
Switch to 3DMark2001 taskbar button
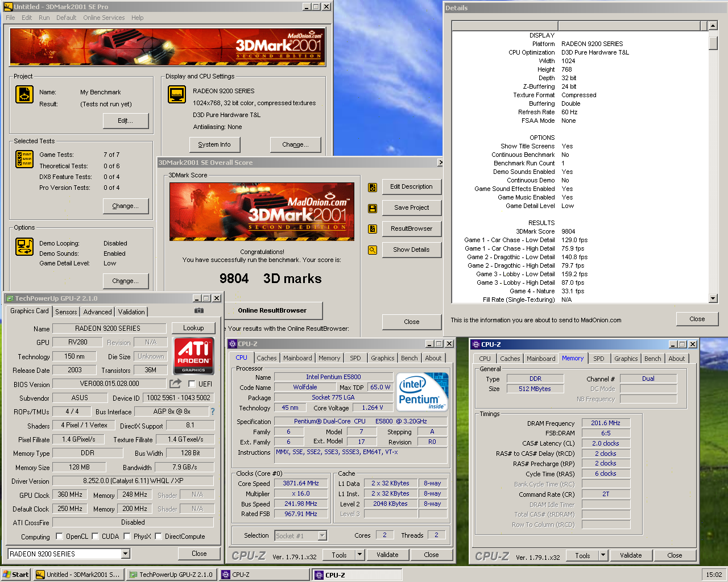[78, 575]
